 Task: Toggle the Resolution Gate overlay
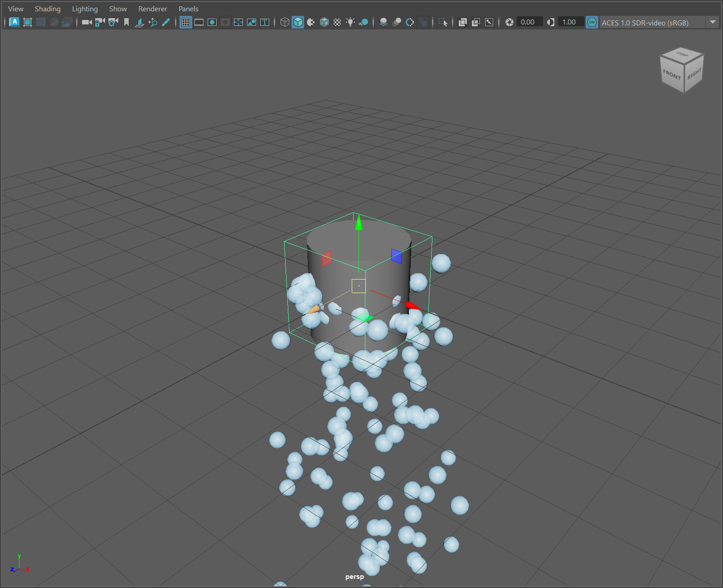pyautogui.click(x=212, y=22)
